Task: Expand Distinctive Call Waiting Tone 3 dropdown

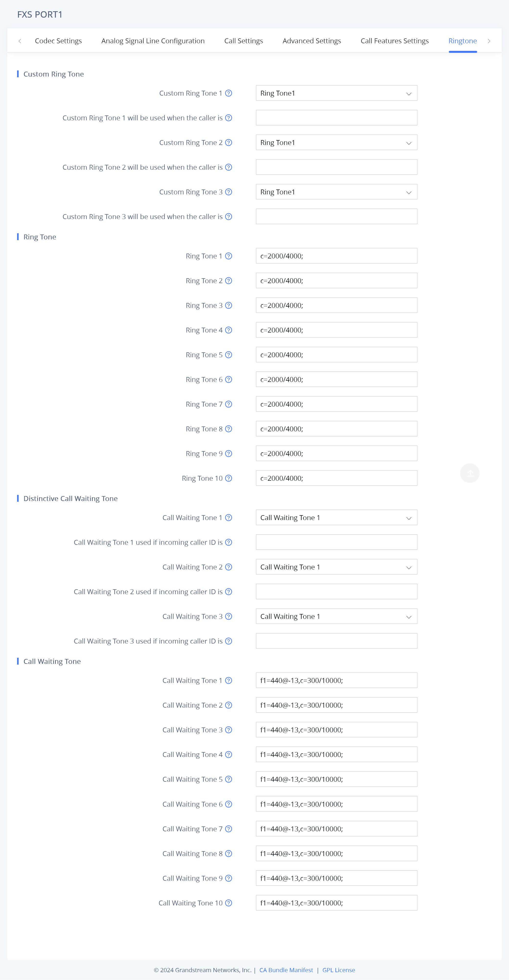Action: (x=336, y=616)
